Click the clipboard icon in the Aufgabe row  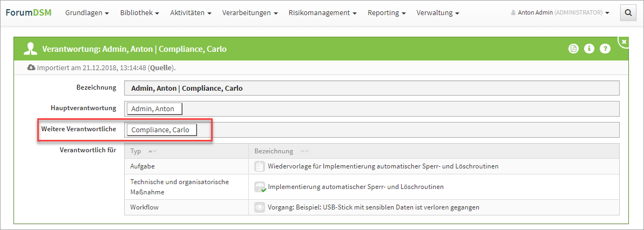point(260,166)
